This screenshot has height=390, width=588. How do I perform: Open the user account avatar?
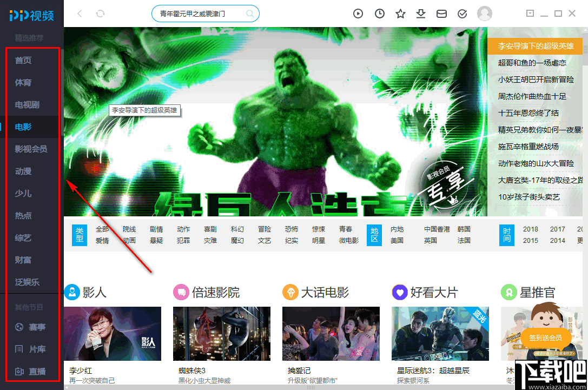point(485,14)
